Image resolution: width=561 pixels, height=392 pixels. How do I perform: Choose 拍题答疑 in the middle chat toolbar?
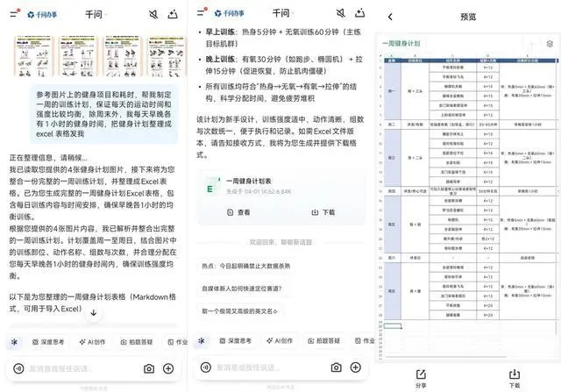pyautogui.click(x=323, y=341)
